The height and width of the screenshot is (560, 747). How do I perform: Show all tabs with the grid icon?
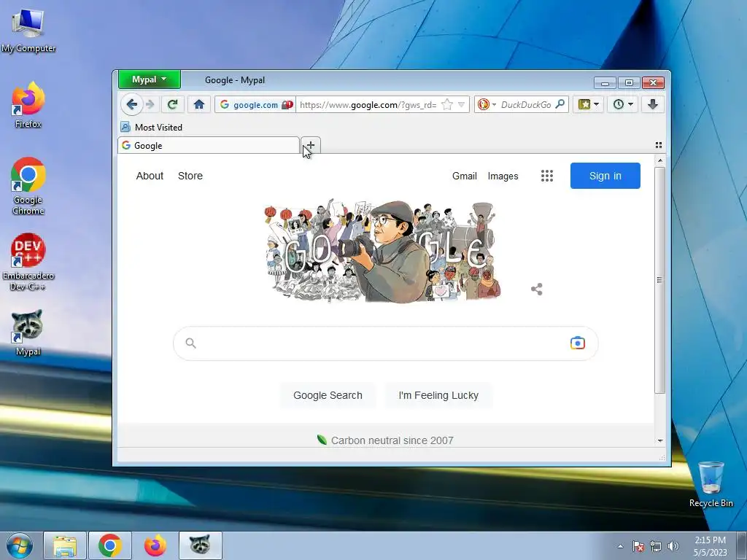coord(659,145)
